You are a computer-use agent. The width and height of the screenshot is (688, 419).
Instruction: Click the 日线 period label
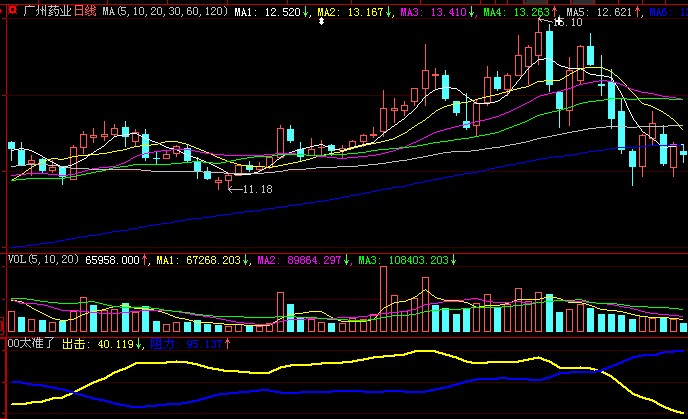pyautogui.click(x=85, y=11)
